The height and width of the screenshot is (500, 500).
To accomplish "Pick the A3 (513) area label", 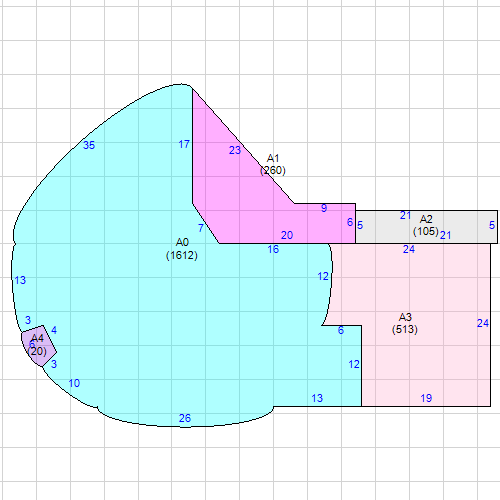I will point(405,323).
